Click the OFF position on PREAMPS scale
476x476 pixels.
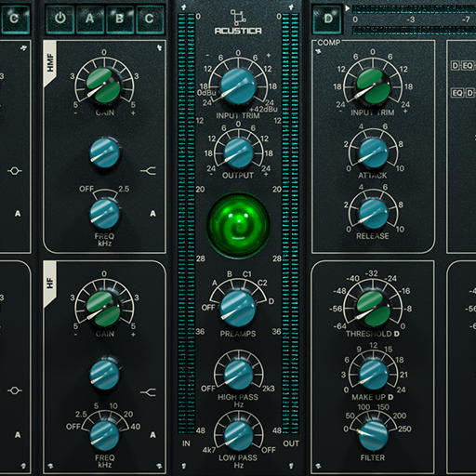[x=208, y=308]
